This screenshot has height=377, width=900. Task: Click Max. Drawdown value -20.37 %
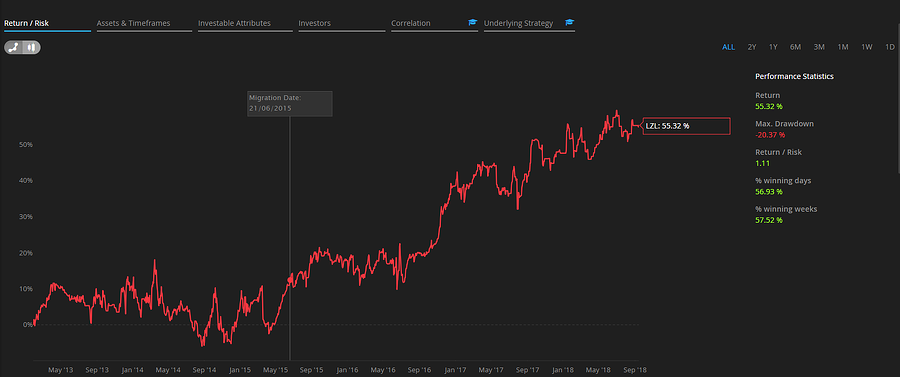tap(770, 135)
